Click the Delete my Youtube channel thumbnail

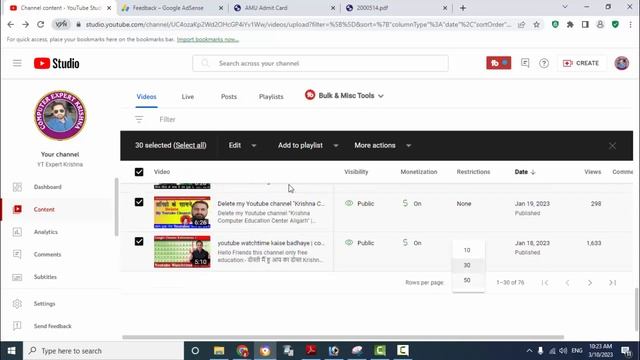[x=182, y=212]
